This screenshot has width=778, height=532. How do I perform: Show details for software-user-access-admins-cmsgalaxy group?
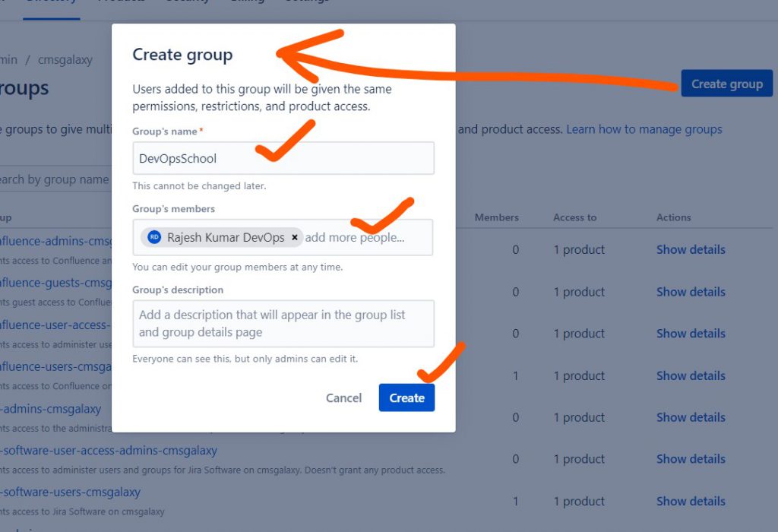pyautogui.click(x=691, y=459)
